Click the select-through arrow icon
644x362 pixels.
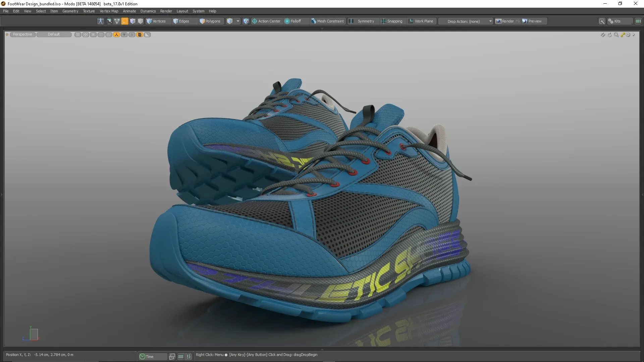click(109, 21)
